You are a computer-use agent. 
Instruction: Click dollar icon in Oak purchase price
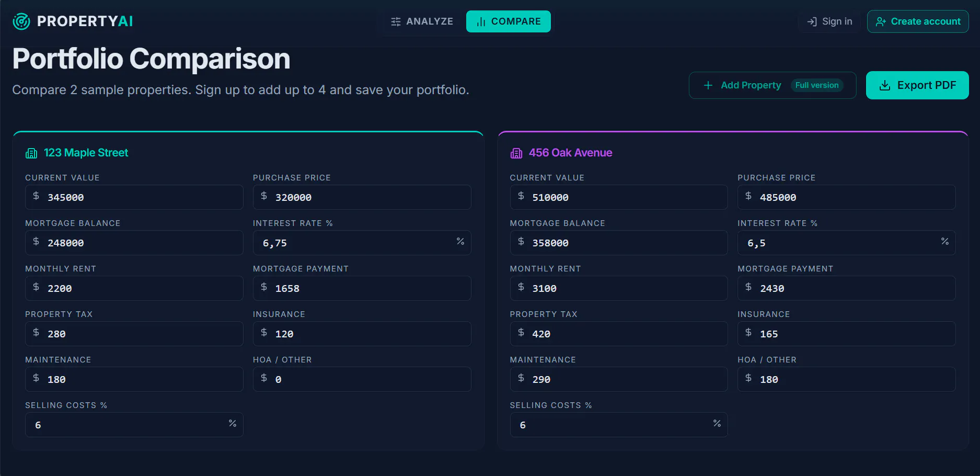click(x=748, y=196)
